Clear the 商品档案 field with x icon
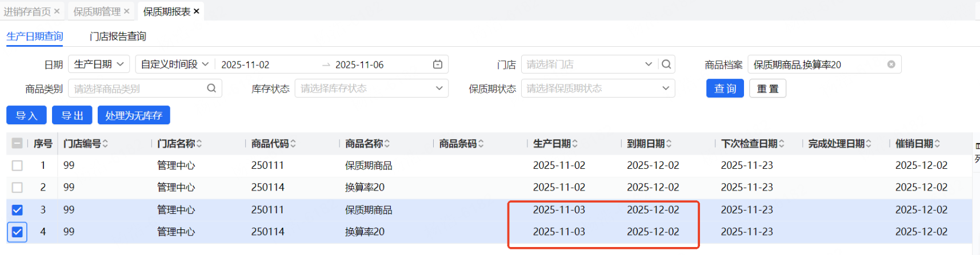This screenshot has height=255, width=980. point(891,64)
